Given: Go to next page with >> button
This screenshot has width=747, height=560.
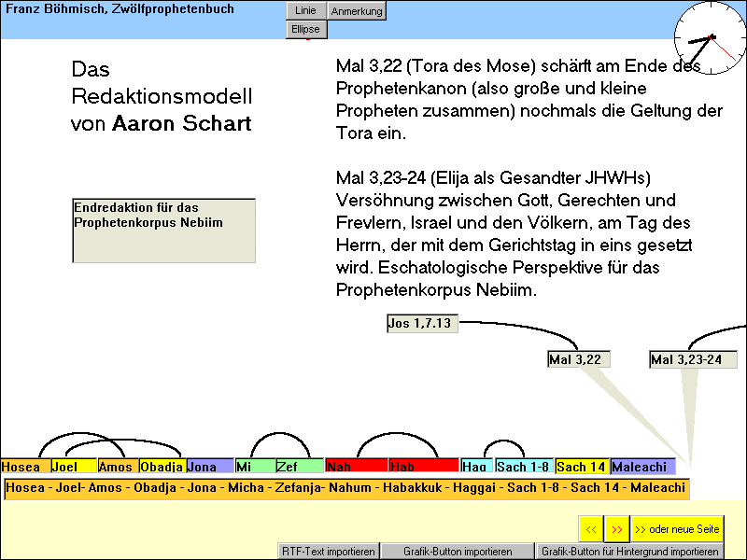Looking at the screenshot, I should pyautogui.click(x=616, y=529).
